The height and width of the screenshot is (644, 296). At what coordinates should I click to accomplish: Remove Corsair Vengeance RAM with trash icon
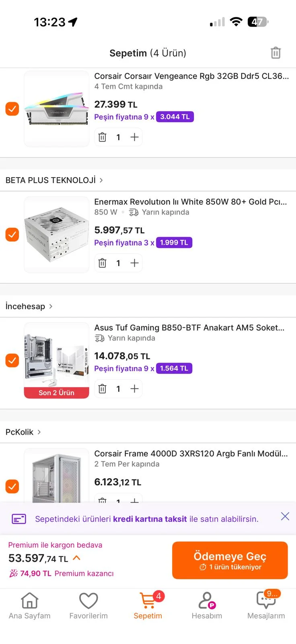(103, 137)
